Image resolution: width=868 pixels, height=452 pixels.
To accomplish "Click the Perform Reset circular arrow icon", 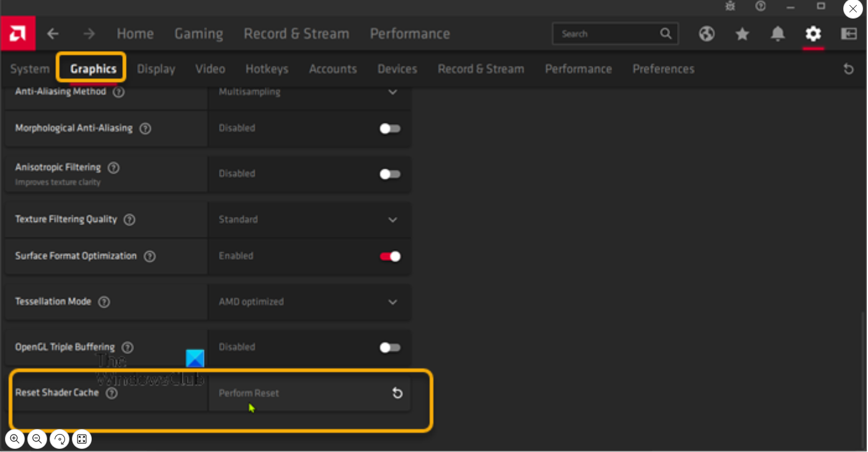I will click(x=397, y=393).
